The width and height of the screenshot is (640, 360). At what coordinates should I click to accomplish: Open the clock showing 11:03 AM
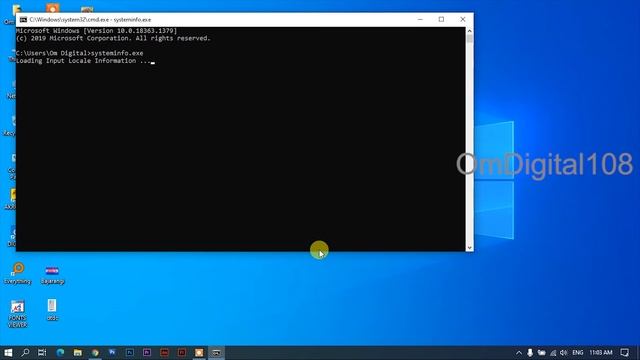601,353
